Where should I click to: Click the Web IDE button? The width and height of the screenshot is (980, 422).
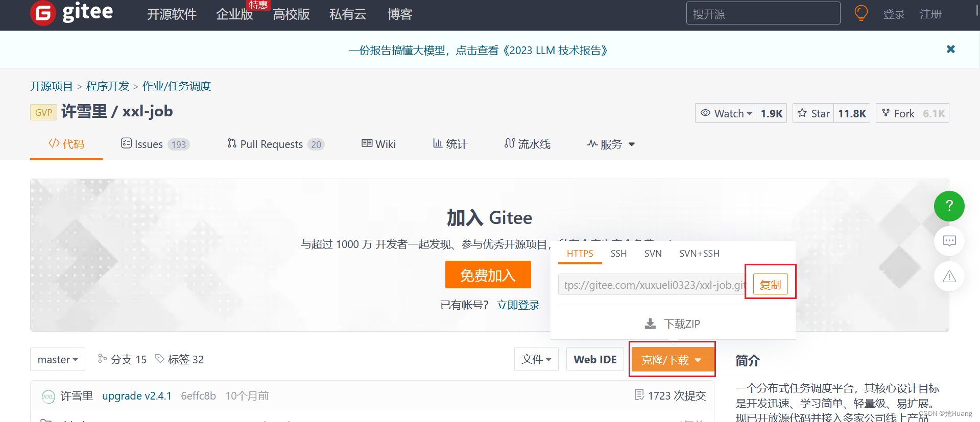click(595, 359)
